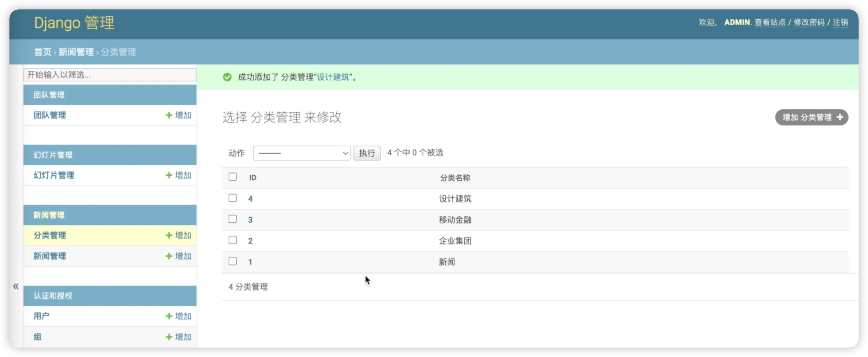Open the 团队管理 section header

pos(49,95)
